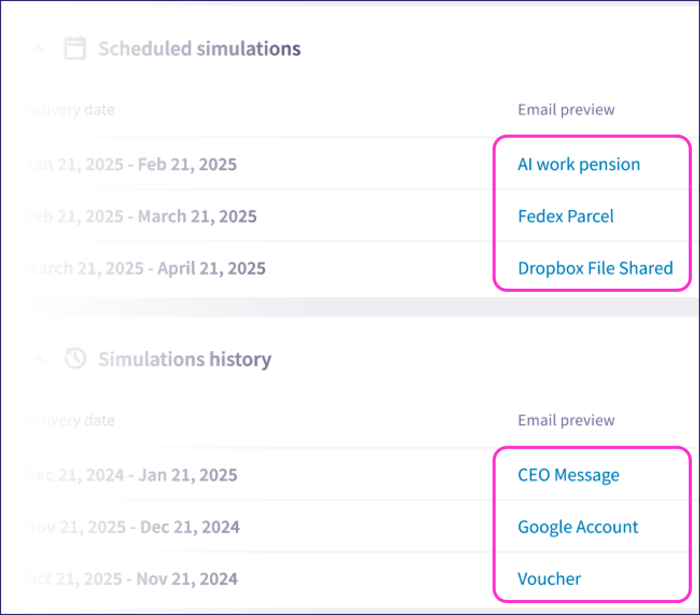Select the Feb 21, 2025 - March 21, 2025 row
The height and width of the screenshot is (615, 700).
142,216
